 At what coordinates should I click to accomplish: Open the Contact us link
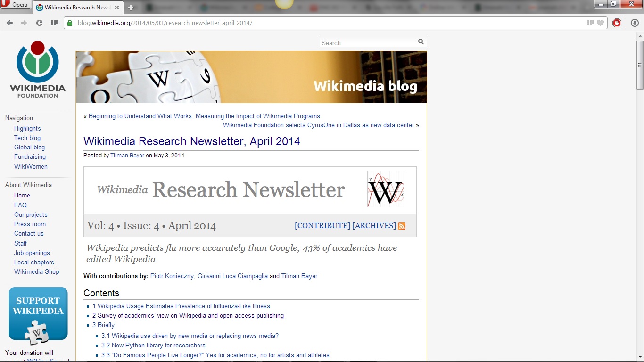pyautogui.click(x=29, y=233)
